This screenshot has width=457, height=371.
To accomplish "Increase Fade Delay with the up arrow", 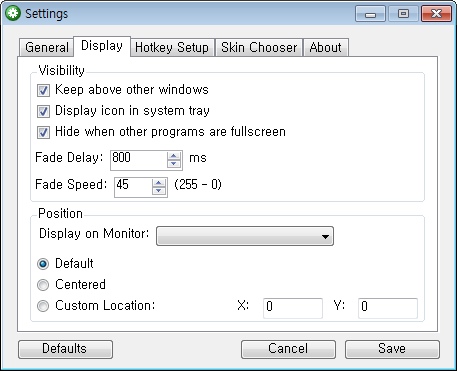I will tap(174, 156).
